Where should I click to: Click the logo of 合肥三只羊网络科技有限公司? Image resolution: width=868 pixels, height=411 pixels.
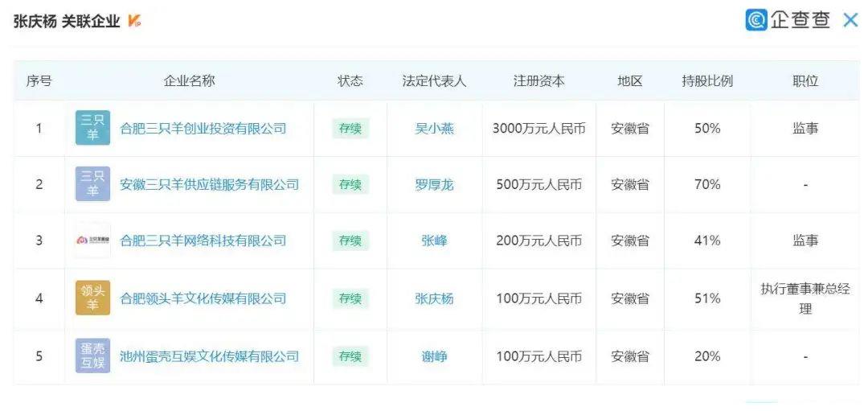pyautogui.click(x=93, y=240)
